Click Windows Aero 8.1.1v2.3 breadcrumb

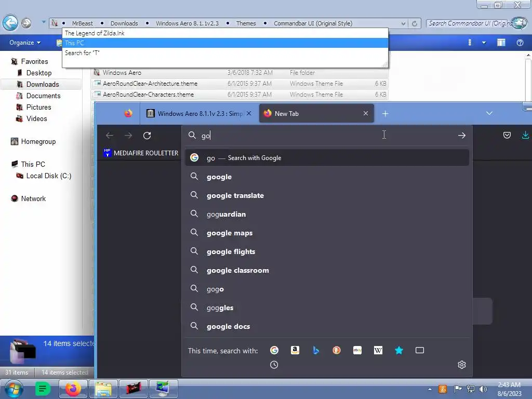click(x=187, y=23)
